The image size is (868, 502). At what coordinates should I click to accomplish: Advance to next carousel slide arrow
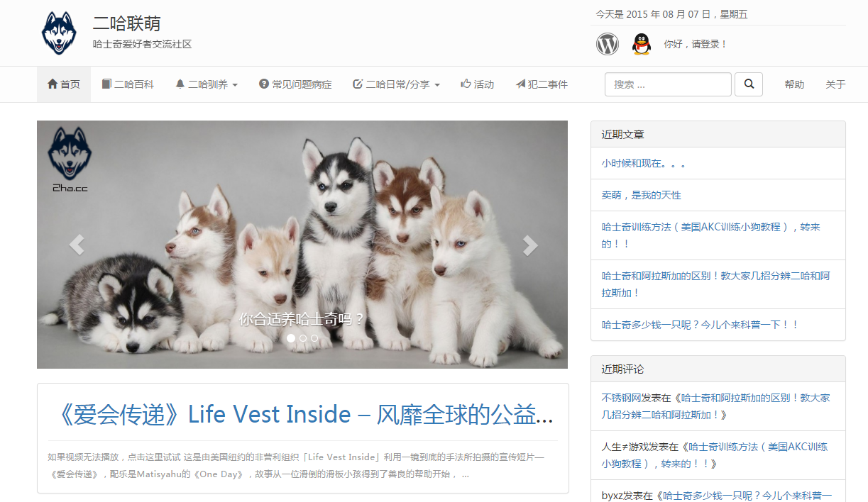pos(529,245)
